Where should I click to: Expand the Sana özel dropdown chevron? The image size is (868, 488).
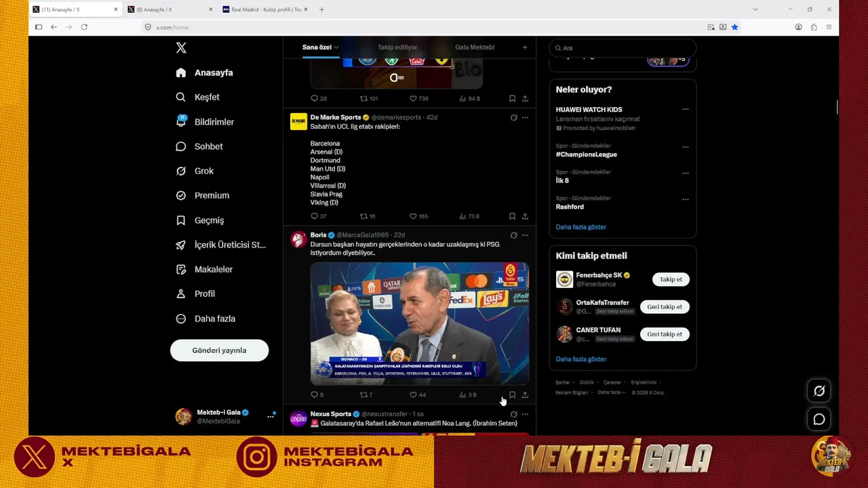click(x=336, y=47)
